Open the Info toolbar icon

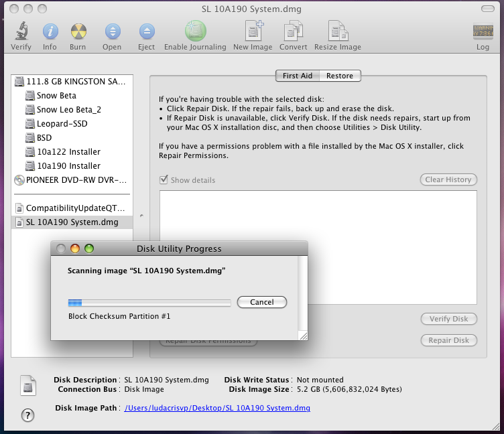pos(50,31)
